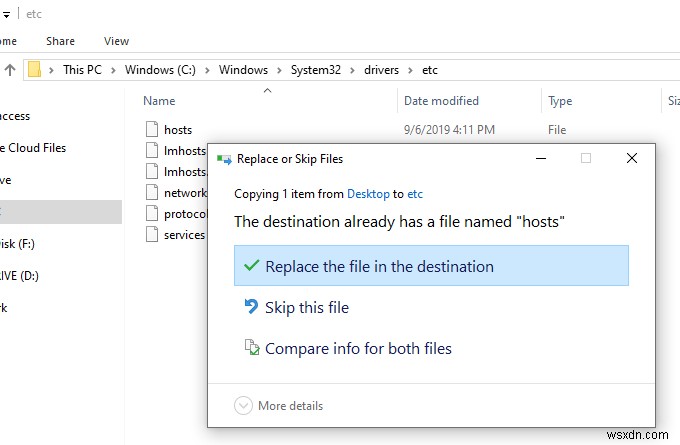This screenshot has width=680, height=445.
Task: Choose Skip this file
Action: pos(307,307)
